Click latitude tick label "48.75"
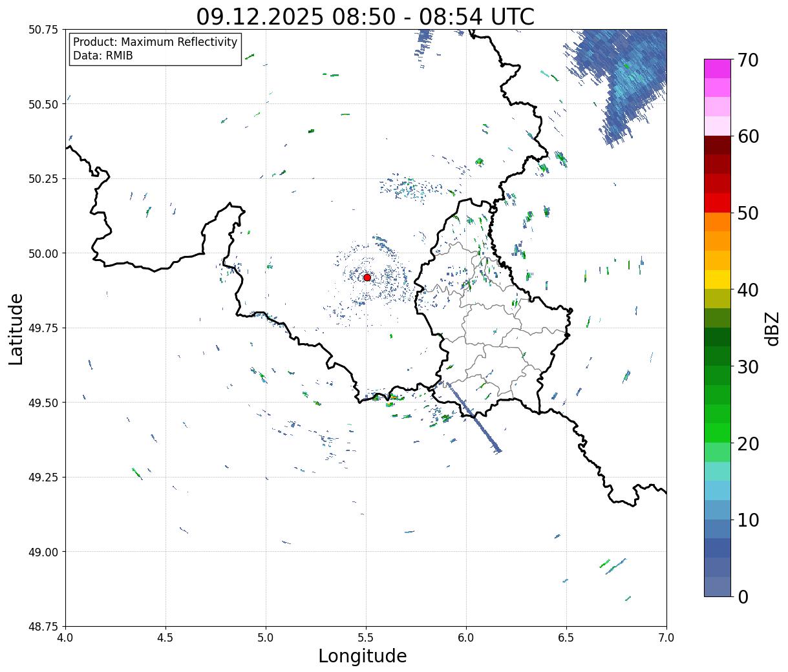The height and width of the screenshot is (672, 788). (x=44, y=627)
